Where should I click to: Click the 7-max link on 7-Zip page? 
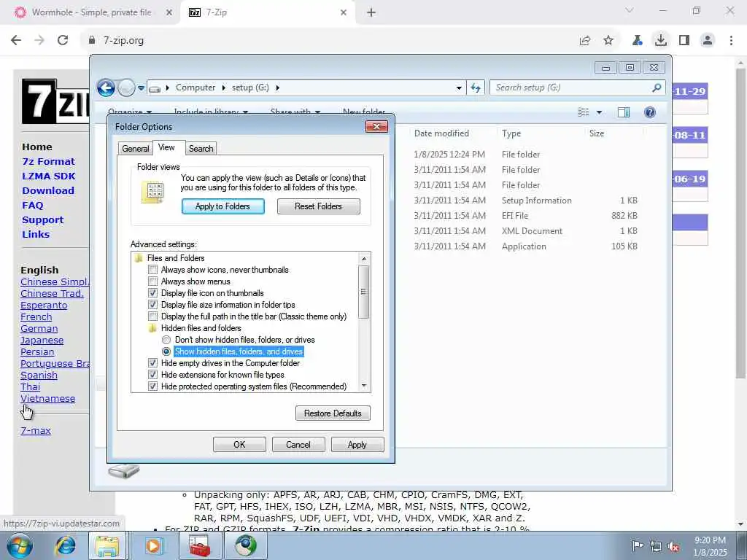click(36, 430)
